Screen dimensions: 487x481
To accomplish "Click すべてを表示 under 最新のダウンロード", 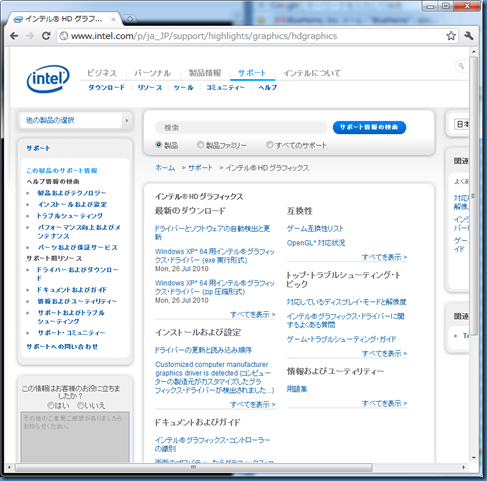I will click(253, 314).
